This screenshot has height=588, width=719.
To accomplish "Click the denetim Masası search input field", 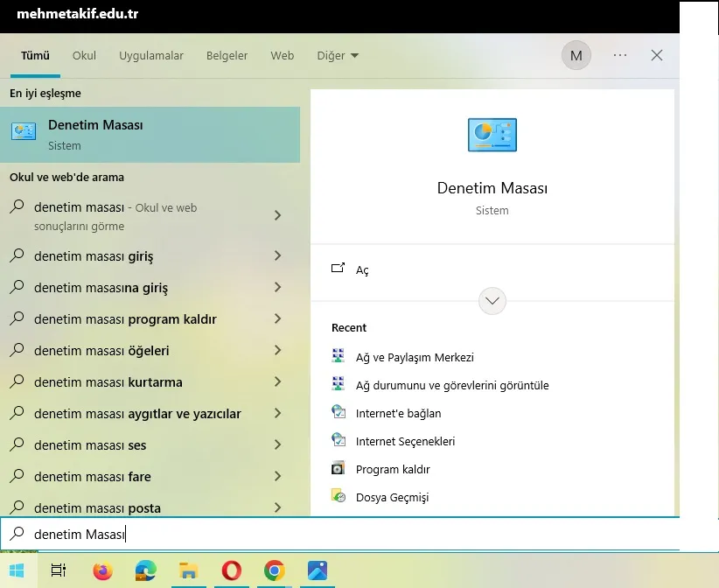I will point(339,534).
